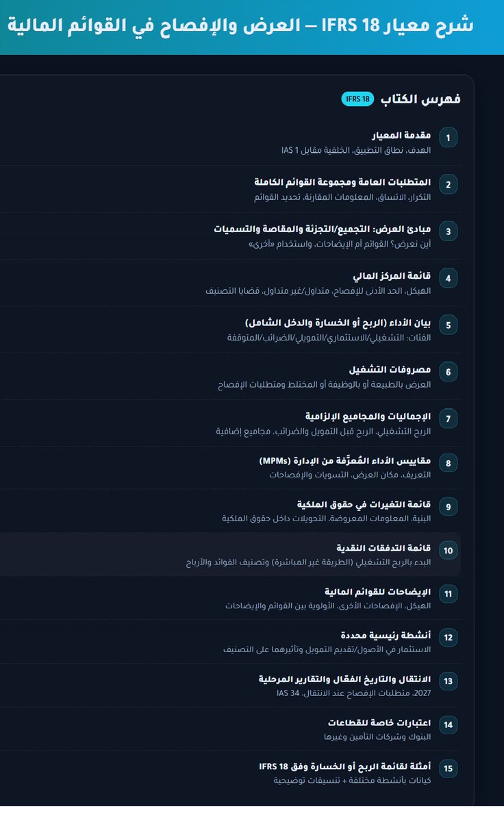Open chapter 4 قائمة المركز المالي
The image size is (504, 822).
(x=392, y=277)
